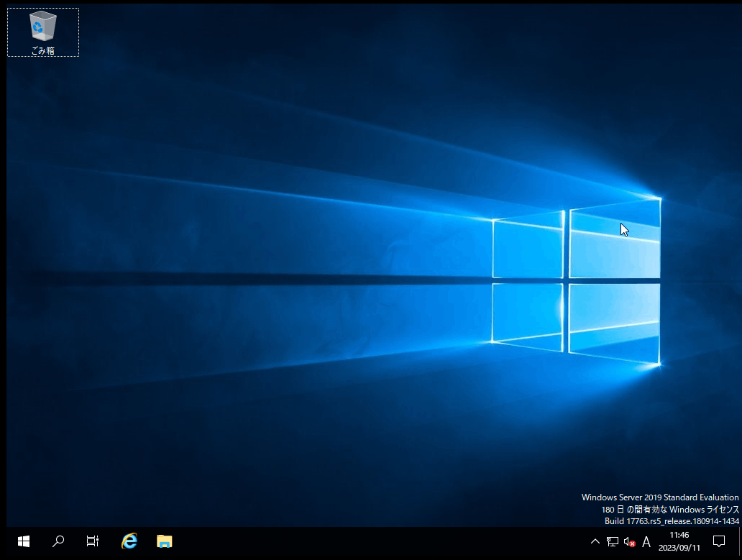Open Task View from the taskbar
This screenshot has height=560, width=742.
[x=93, y=541]
